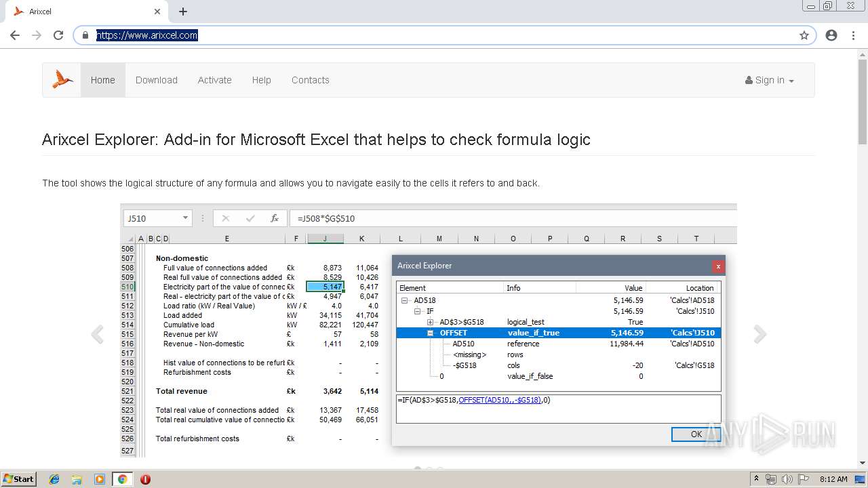Viewport: 868px width, 488px height.
Task: Go to the Activate page
Action: click(x=215, y=80)
